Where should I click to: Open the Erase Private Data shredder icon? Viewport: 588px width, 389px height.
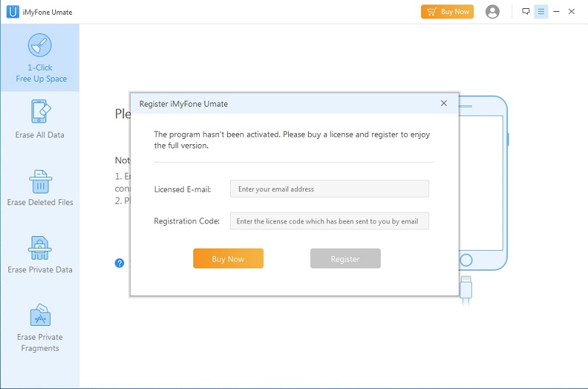[40, 248]
